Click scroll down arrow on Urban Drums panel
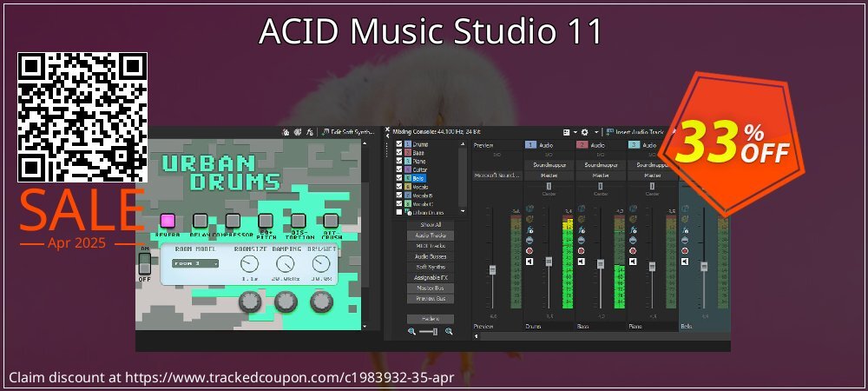868x391 pixels. [x=365, y=326]
